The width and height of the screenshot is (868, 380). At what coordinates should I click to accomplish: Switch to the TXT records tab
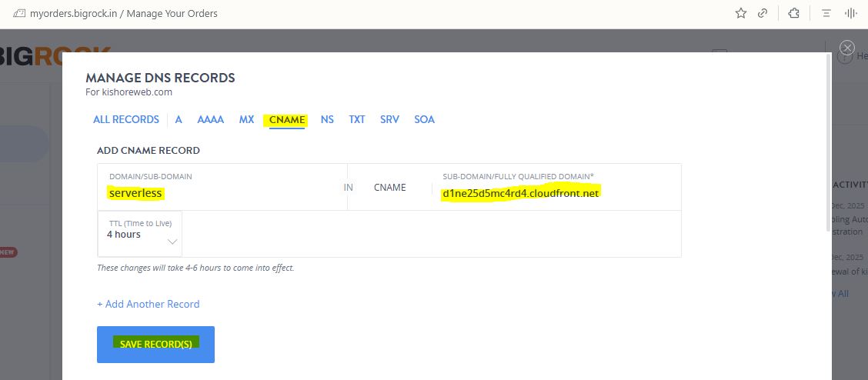click(357, 119)
